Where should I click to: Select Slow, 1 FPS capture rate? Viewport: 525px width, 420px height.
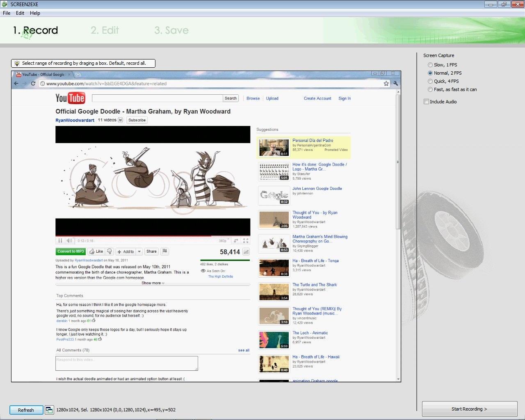(443, 65)
